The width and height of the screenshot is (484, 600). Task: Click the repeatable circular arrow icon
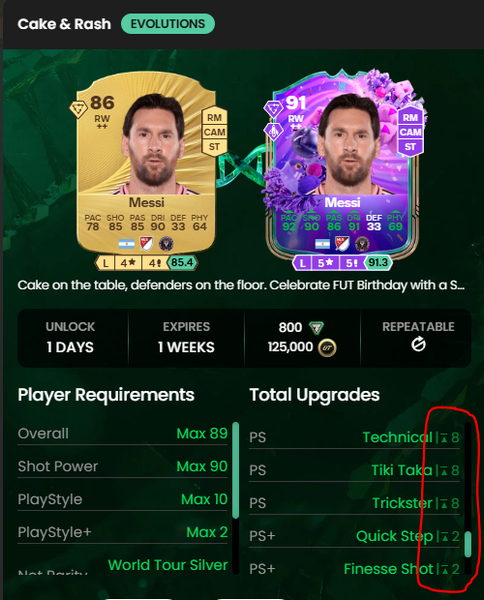pyautogui.click(x=418, y=344)
